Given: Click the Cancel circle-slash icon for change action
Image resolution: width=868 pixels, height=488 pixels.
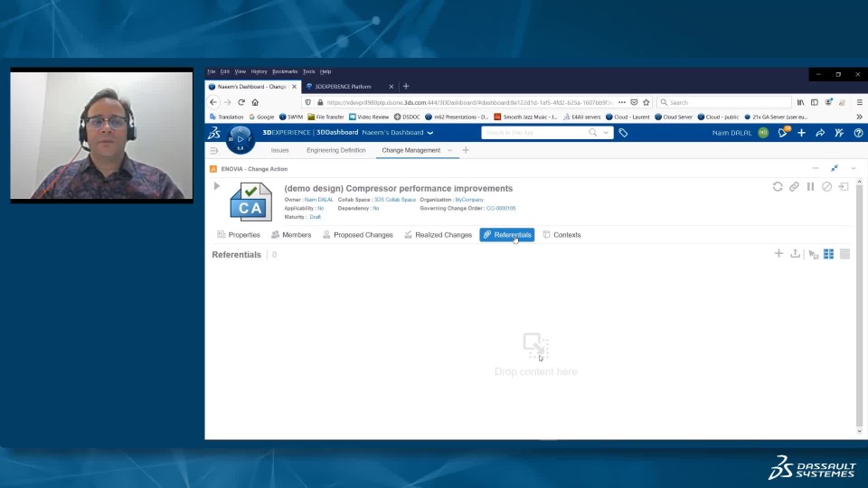Looking at the screenshot, I should pos(827,187).
